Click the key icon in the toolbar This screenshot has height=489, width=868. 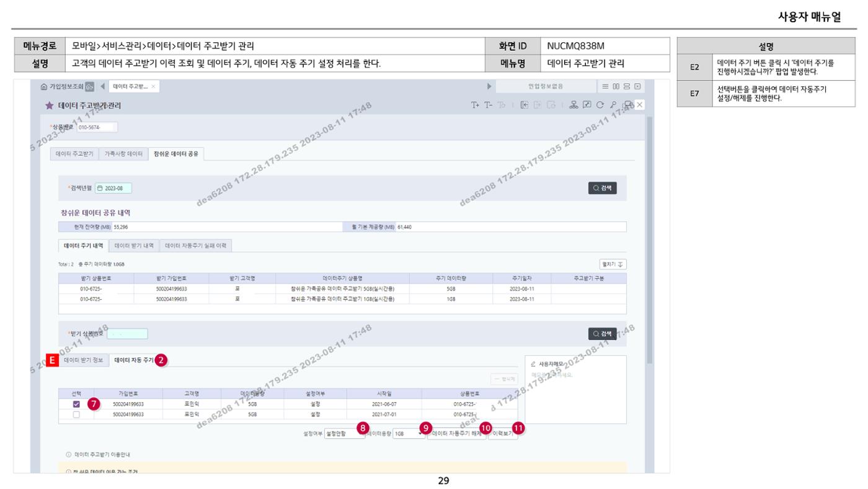(612, 105)
